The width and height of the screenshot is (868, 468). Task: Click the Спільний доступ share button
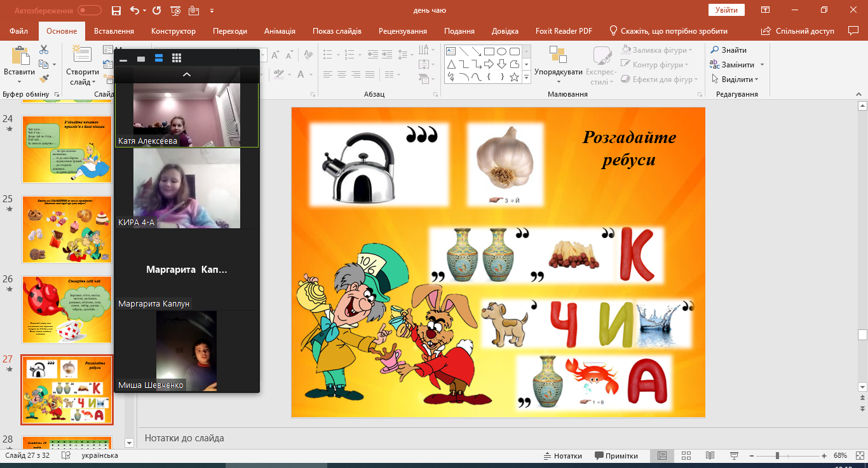797,31
